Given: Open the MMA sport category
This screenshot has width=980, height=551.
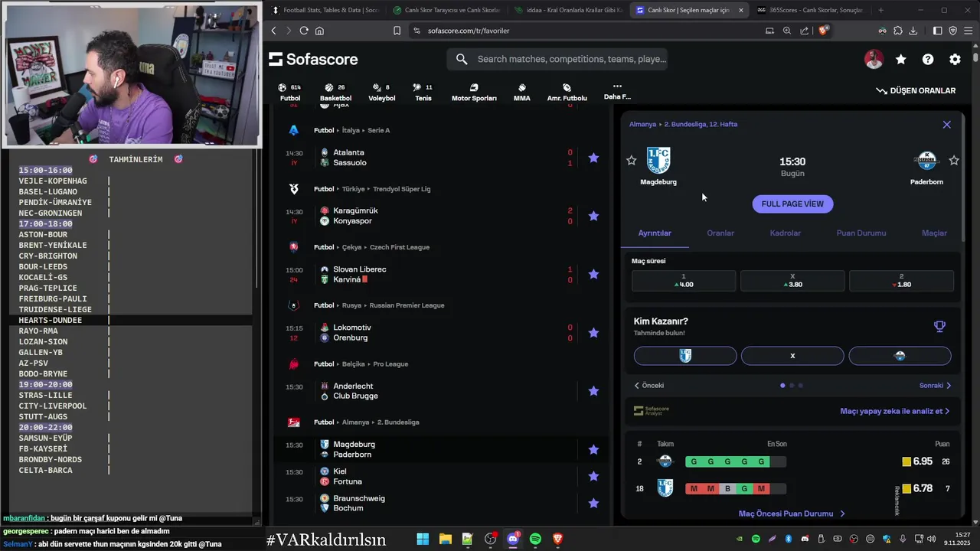Looking at the screenshot, I should tap(521, 93).
